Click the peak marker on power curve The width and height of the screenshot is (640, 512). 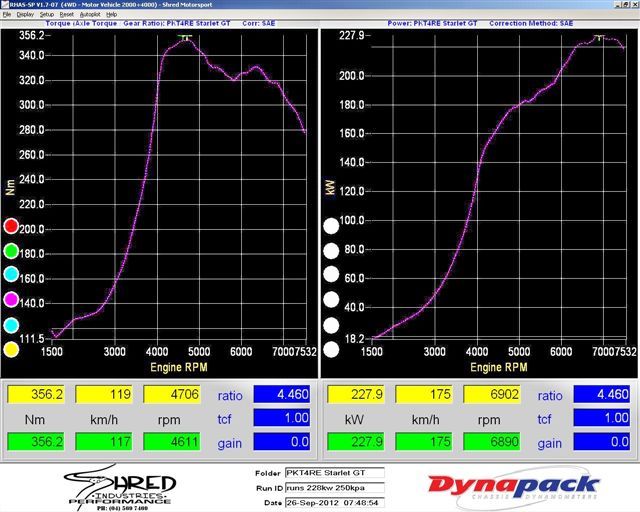coord(598,38)
